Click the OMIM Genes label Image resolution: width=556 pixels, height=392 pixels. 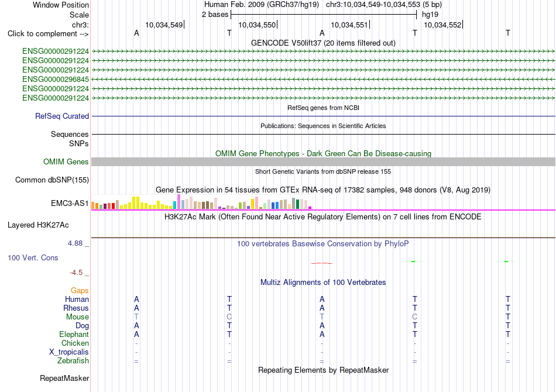point(66,161)
